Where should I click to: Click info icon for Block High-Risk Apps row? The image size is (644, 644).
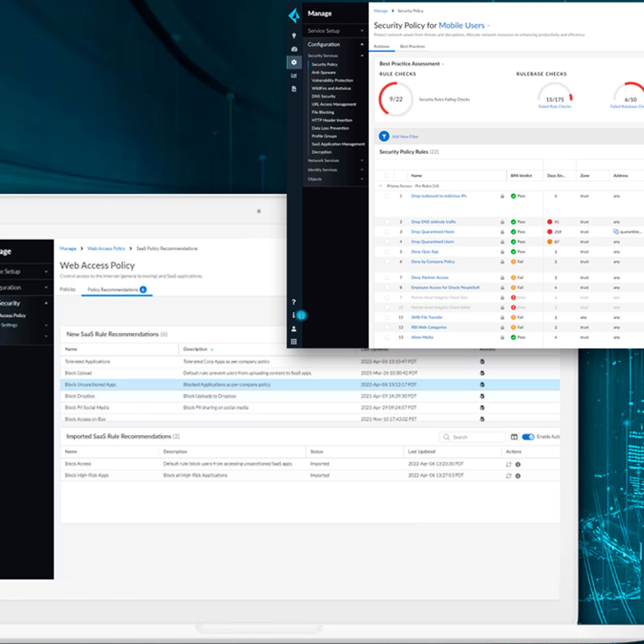pos(518,476)
